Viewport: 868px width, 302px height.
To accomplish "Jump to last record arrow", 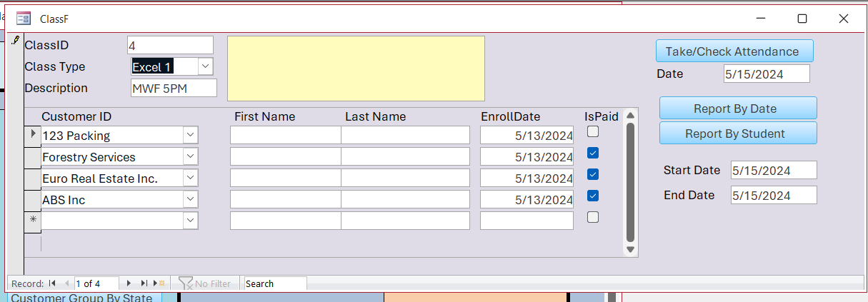I will [144, 283].
